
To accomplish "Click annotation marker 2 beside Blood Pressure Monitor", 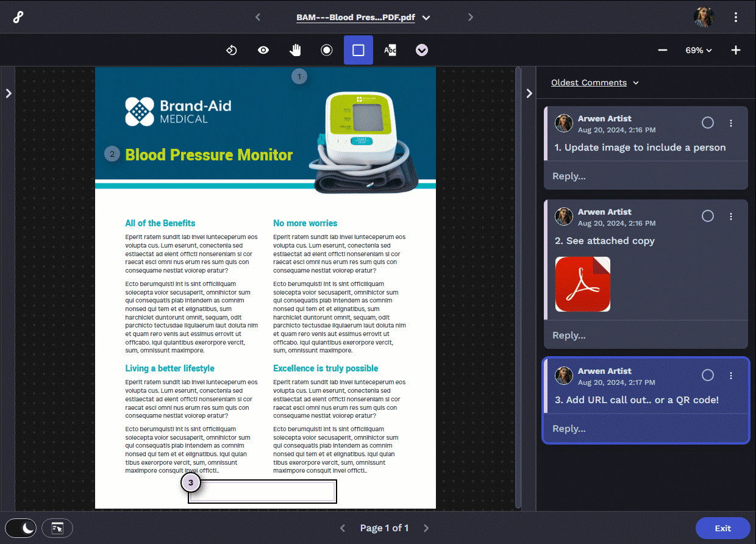I will (112, 154).
